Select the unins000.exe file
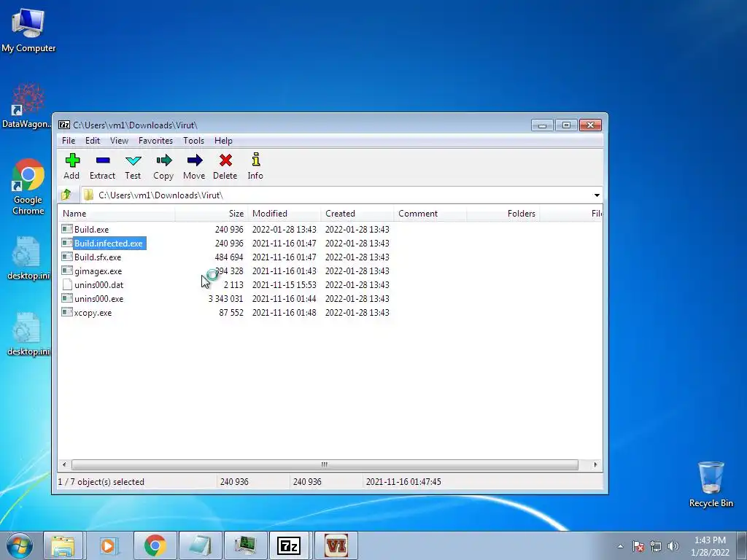The image size is (747, 560). tap(98, 298)
